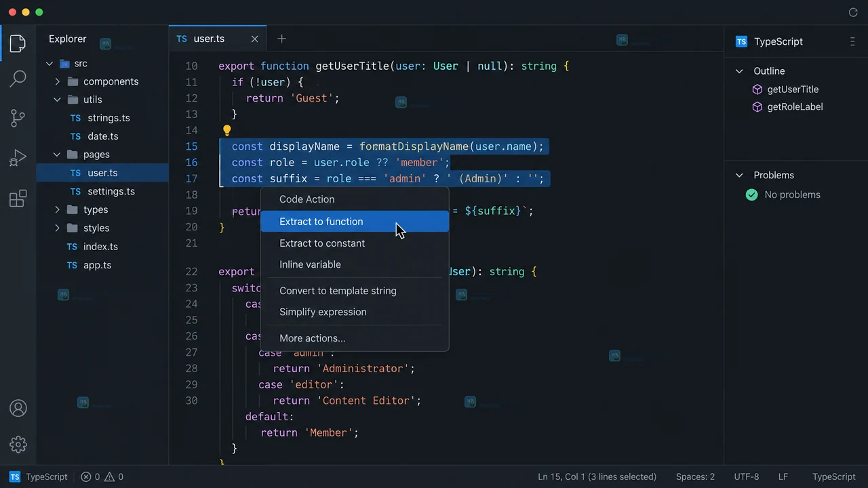
Task: Open More actions... menu entry
Action: point(355,338)
